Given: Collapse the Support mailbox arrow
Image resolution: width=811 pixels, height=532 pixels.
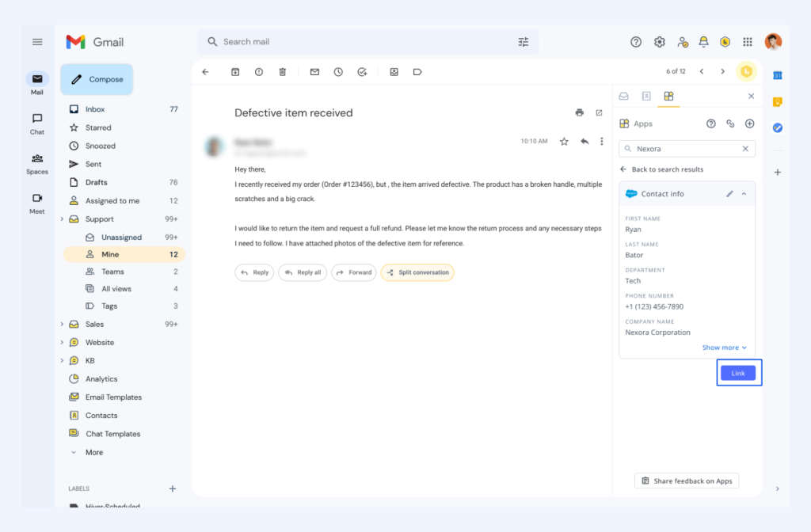Looking at the screenshot, I should click(x=62, y=219).
